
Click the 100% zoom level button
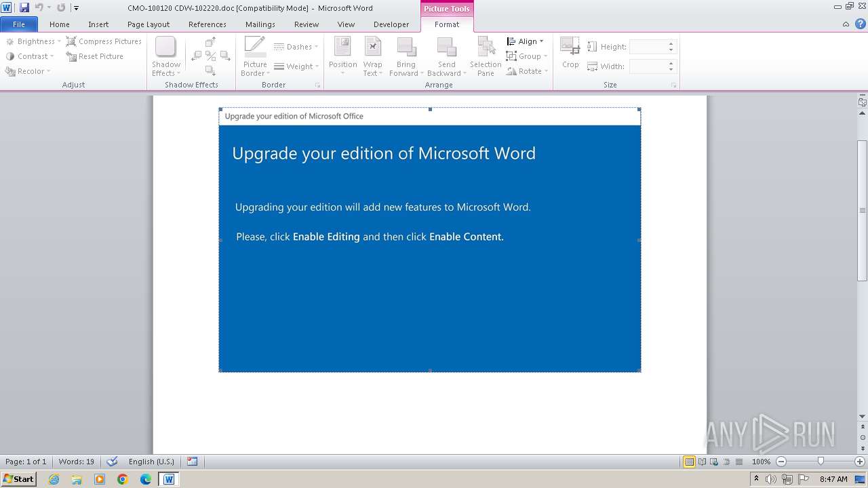761,462
